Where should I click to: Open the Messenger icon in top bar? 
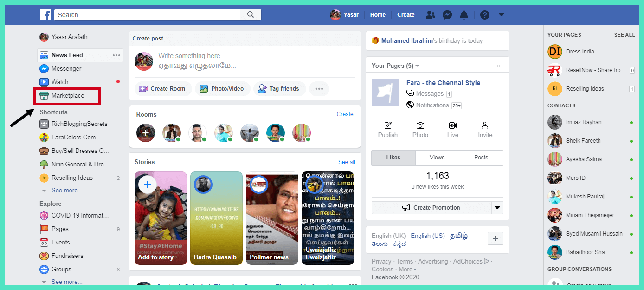click(447, 15)
